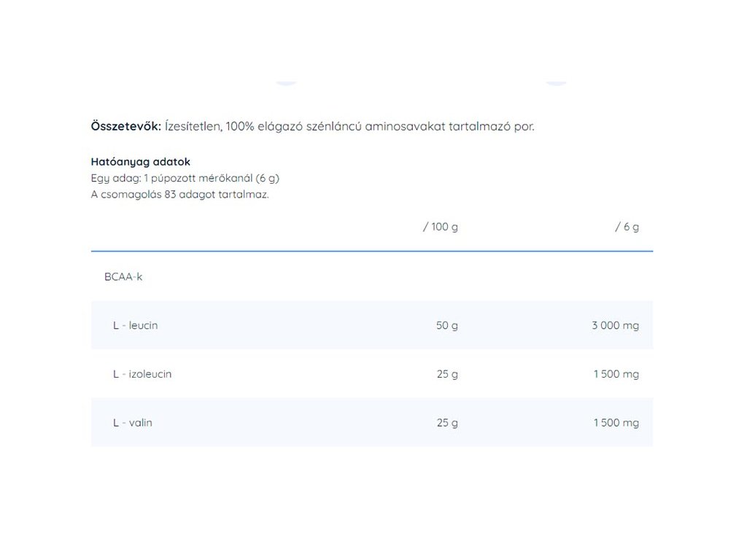Select the "L - leucin" row label
The width and height of the screenshot is (747, 560).
tap(135, 325)
